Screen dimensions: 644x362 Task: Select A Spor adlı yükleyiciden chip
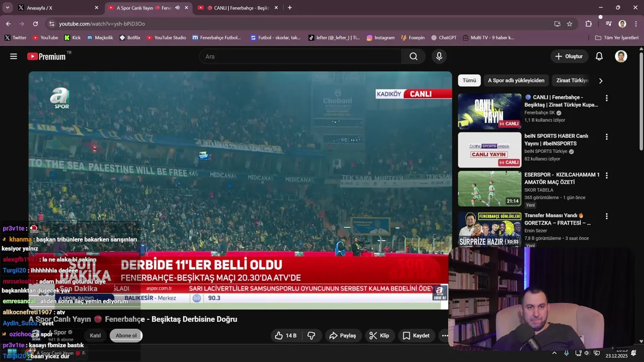[516, 80]
